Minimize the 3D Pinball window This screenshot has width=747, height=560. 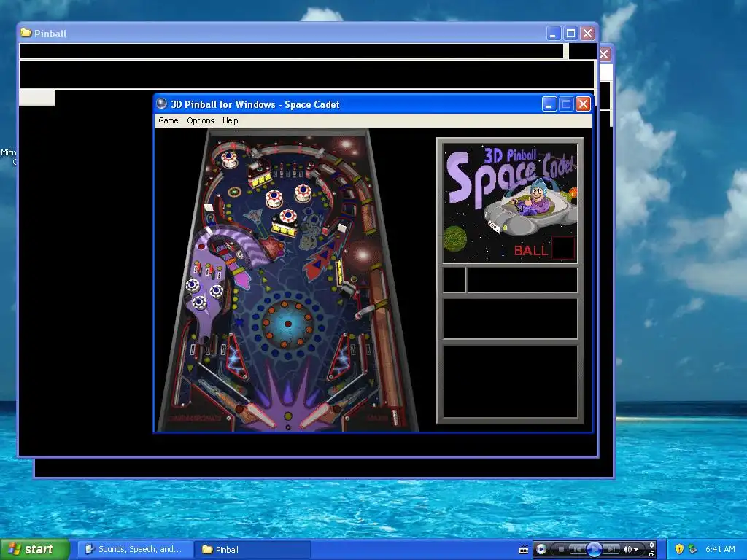(549, 104)
